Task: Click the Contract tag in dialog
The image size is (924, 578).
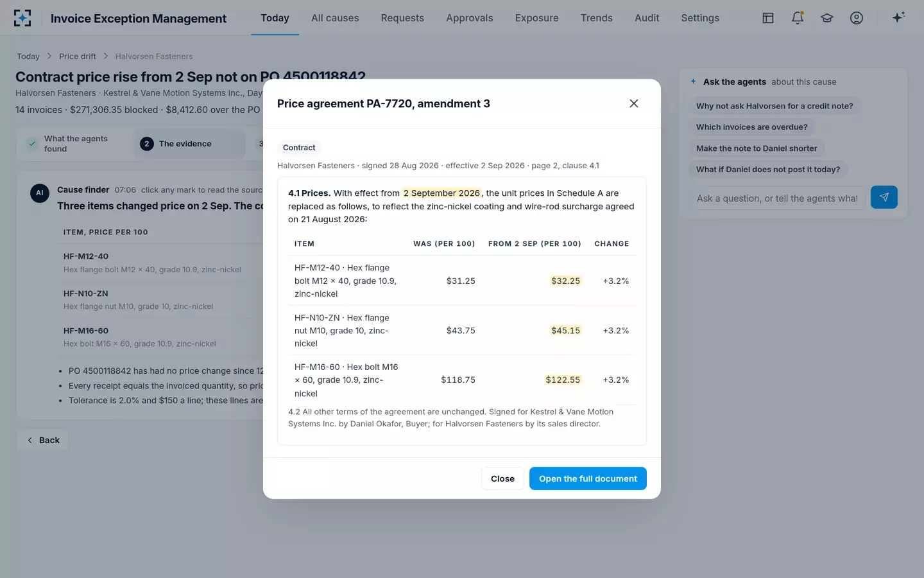Action: [x=299, y=148]
